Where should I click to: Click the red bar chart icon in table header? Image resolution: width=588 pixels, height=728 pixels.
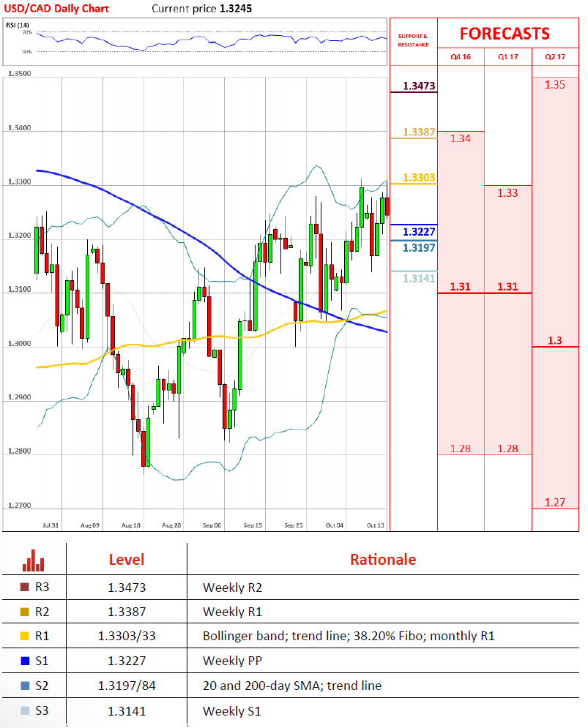pos(33,560)
